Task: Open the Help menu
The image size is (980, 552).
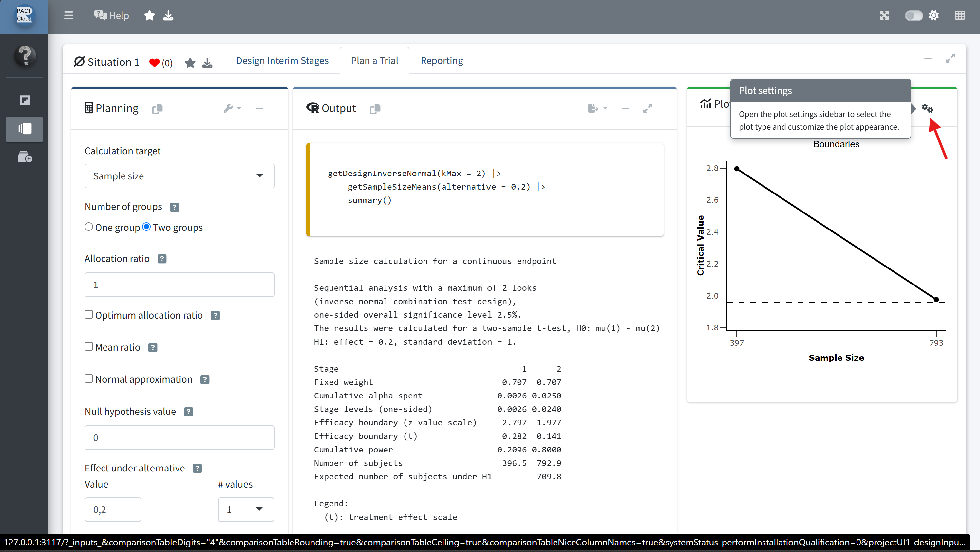Action: pyautogui.click(x=111, y=15)
